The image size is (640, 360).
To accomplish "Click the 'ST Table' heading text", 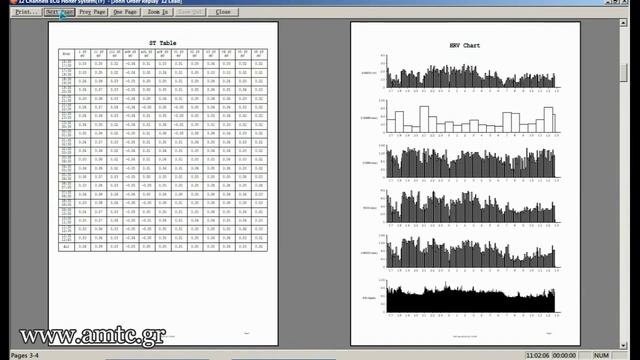I will point(163,43).
